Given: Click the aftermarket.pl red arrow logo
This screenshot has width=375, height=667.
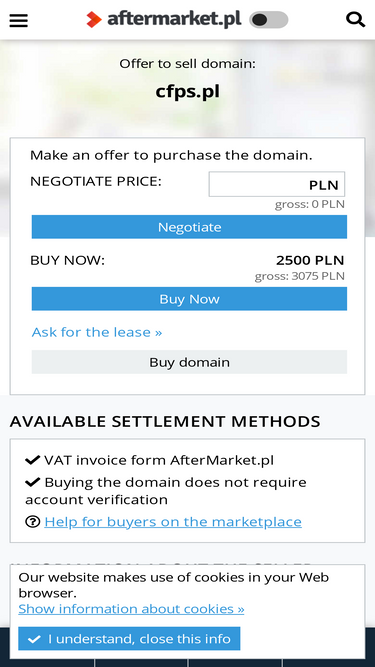Looking at the screenshot, I should coord(94,20).
